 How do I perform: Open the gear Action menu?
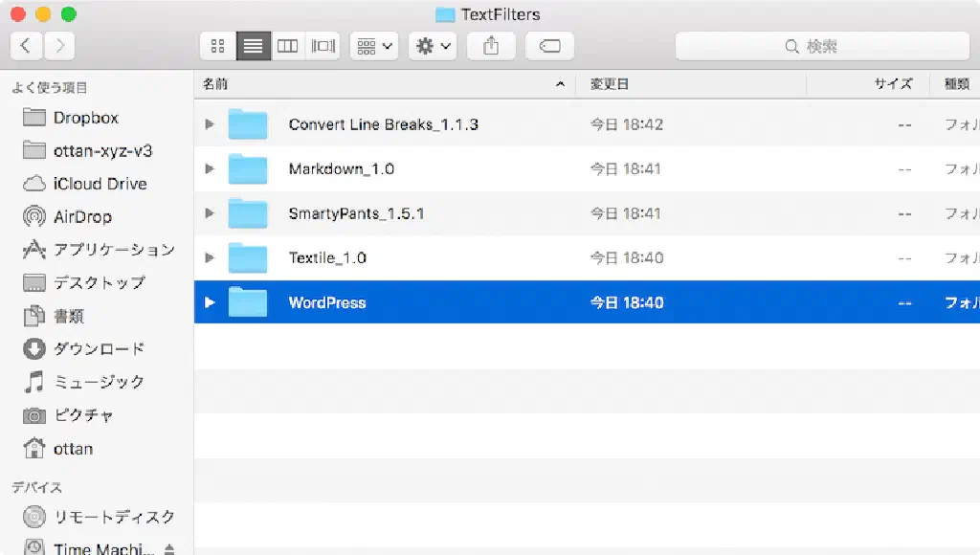pos(433,46)
